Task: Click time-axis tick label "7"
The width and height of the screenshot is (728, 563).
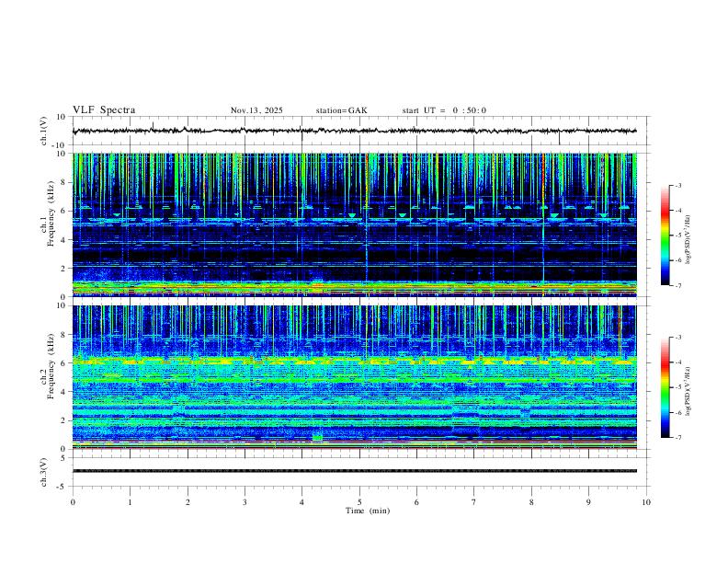Action: (x=474, y=502)
